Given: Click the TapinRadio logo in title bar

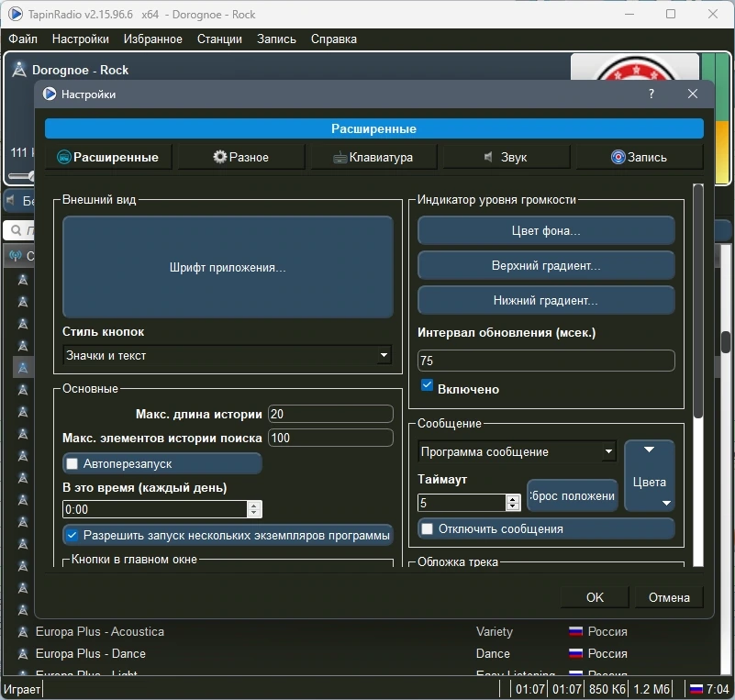Looking at the screenshot, I should click(x=15, y=14).
